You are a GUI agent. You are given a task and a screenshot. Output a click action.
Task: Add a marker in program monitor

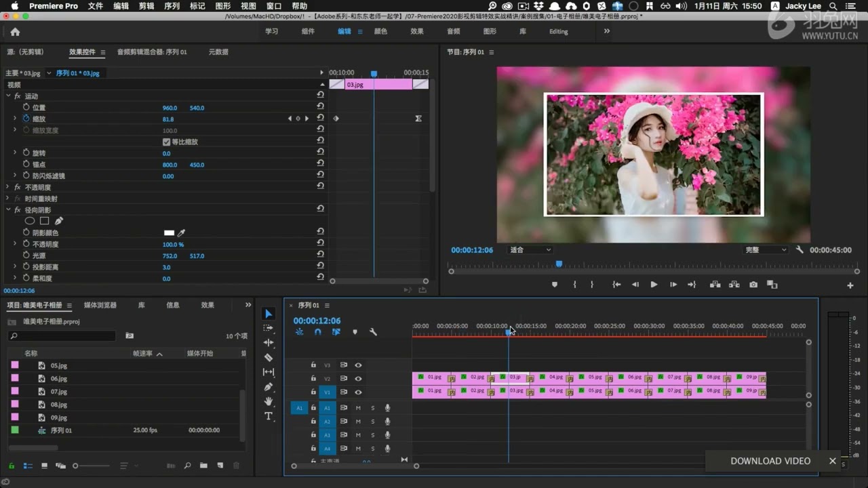(x=555, y=285)
